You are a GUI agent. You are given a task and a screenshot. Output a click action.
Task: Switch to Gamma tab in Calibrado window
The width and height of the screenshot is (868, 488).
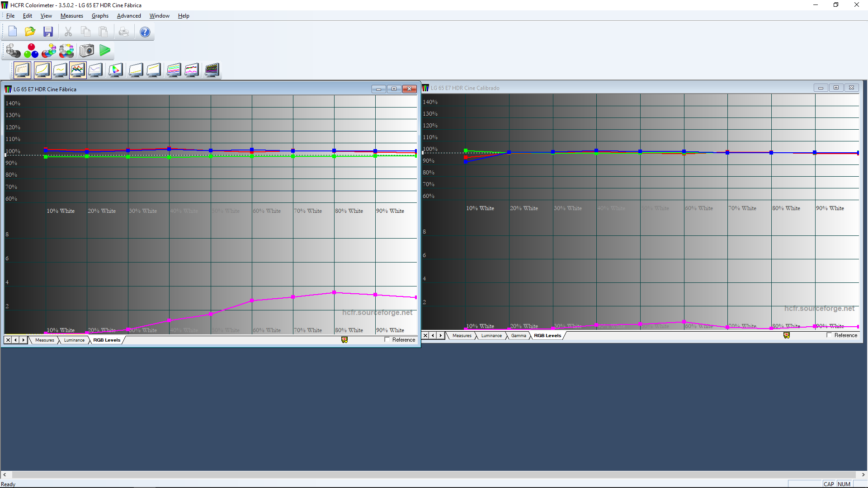click(x=519, y=336)
